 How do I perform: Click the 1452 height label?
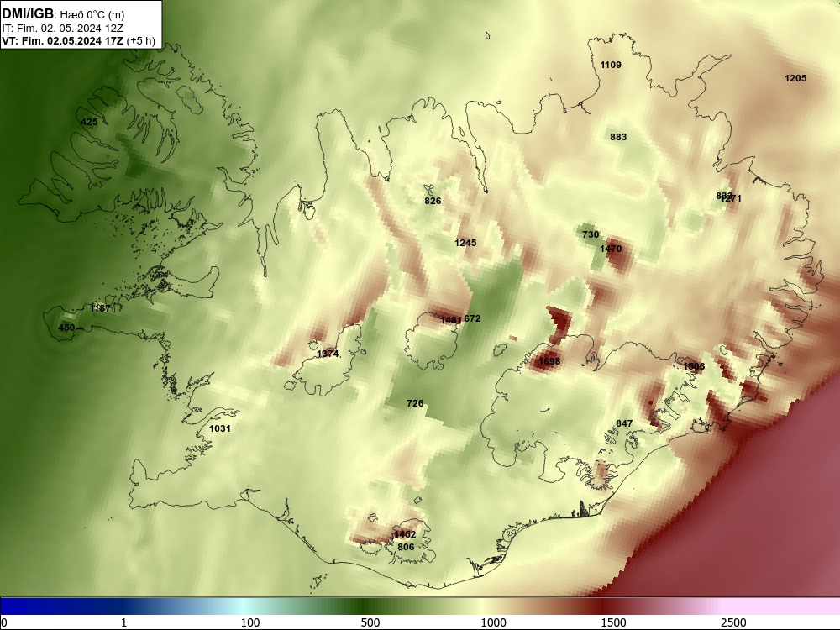pos(405,534)
